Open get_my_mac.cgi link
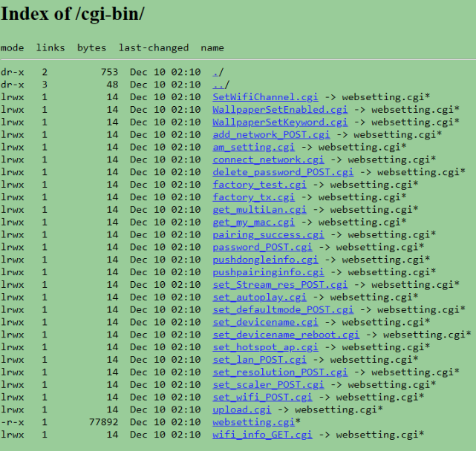 point(253,223)
